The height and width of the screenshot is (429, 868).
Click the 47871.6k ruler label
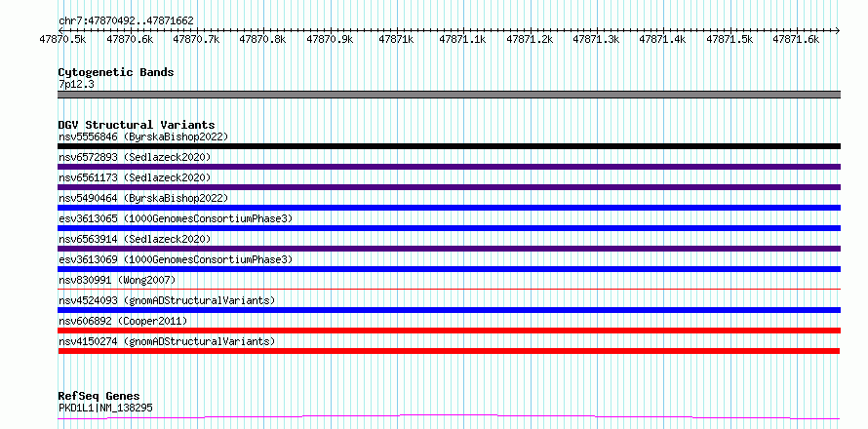coord(796,39)
